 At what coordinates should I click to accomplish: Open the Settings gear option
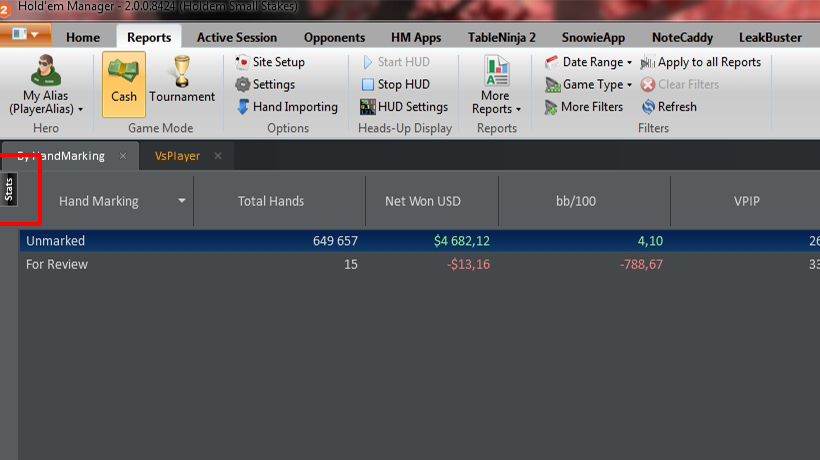pyautogui.click(x=265, y=84)
